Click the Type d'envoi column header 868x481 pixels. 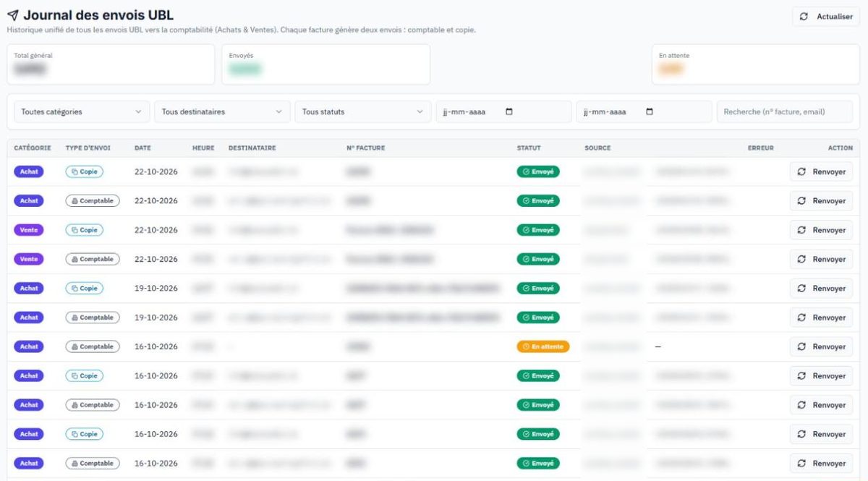(88, 148)
